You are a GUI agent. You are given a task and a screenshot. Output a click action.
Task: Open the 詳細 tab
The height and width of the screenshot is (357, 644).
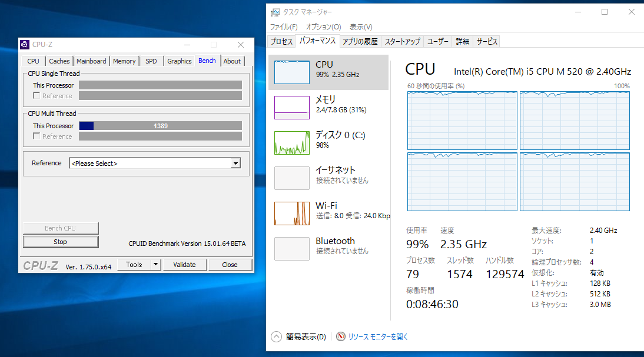pyautogui.click(x=463, y=41)
